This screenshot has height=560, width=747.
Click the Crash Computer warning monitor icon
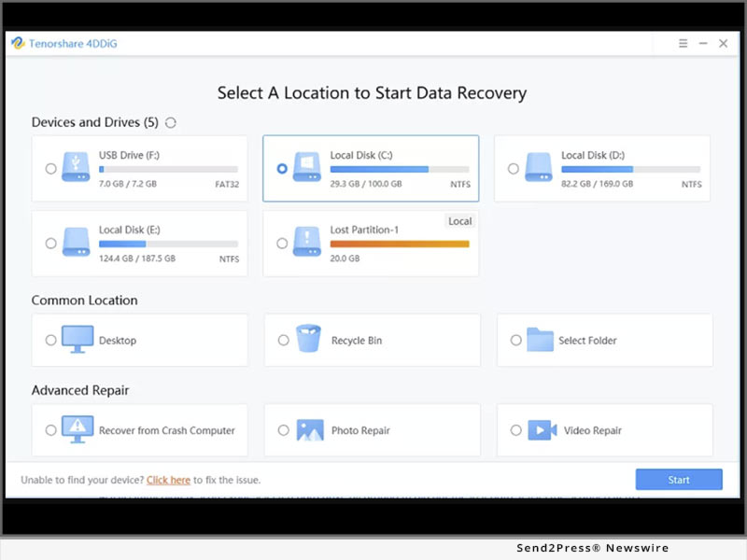click(78, 429)
